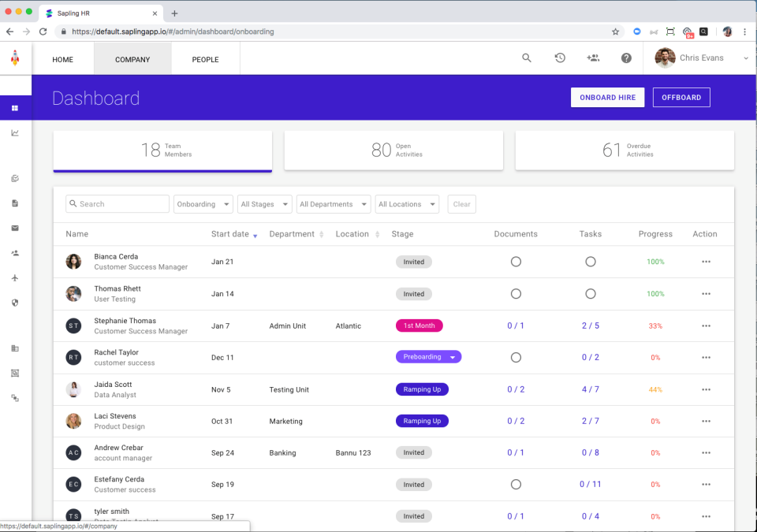Open the PEOPLE tab
The height and width of the screenshot is (532, 757).
pos(205,58)
